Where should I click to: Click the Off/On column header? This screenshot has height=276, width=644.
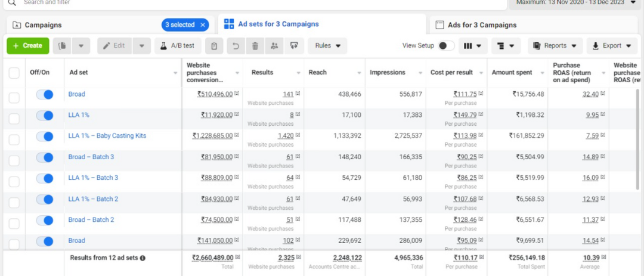39,72
